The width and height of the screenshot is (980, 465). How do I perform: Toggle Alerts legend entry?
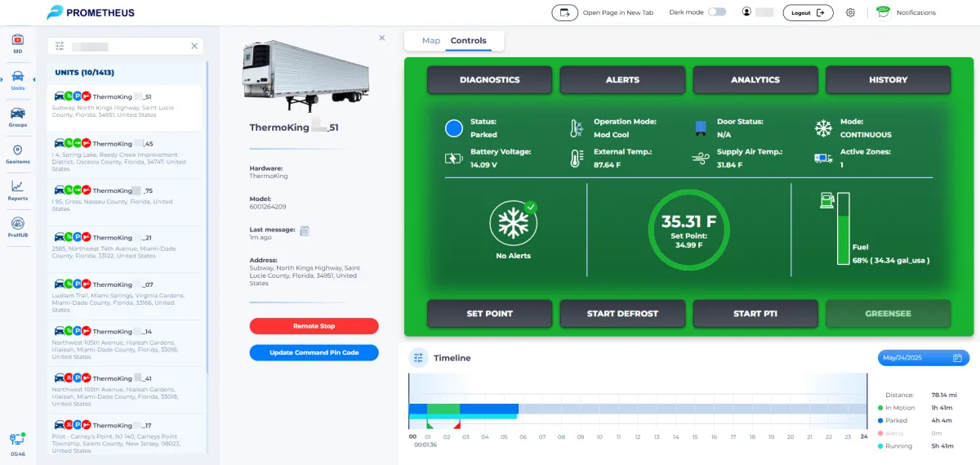click(892, 434)
